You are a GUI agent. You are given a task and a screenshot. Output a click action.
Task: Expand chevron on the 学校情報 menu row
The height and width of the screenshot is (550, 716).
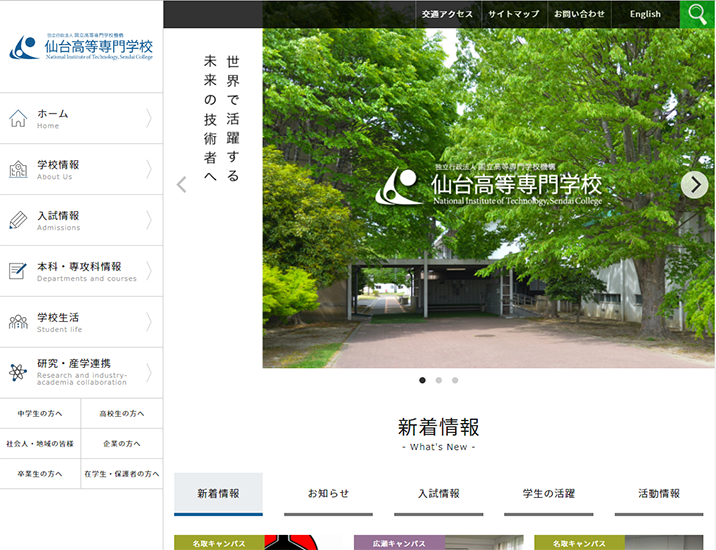click(149, 169)
